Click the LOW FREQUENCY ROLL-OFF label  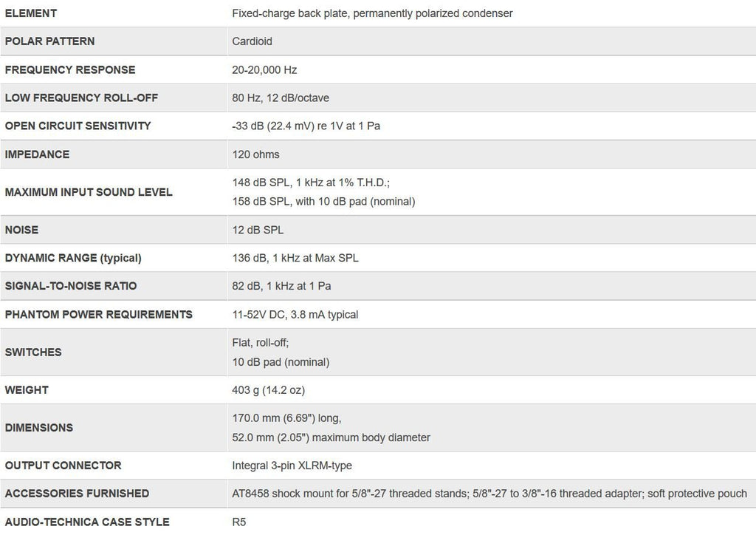coord(81,98)
